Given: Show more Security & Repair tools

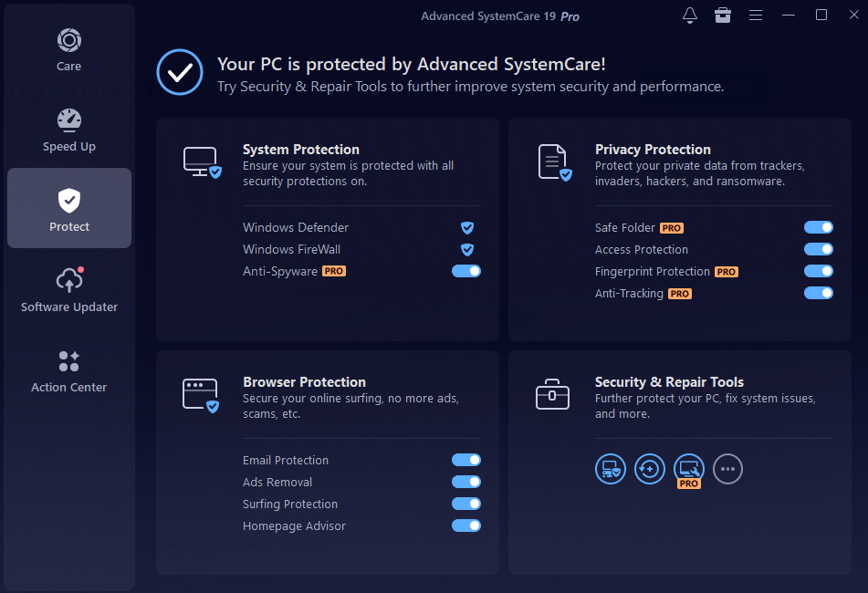Looking at the screenshot, I should point(727,469).
